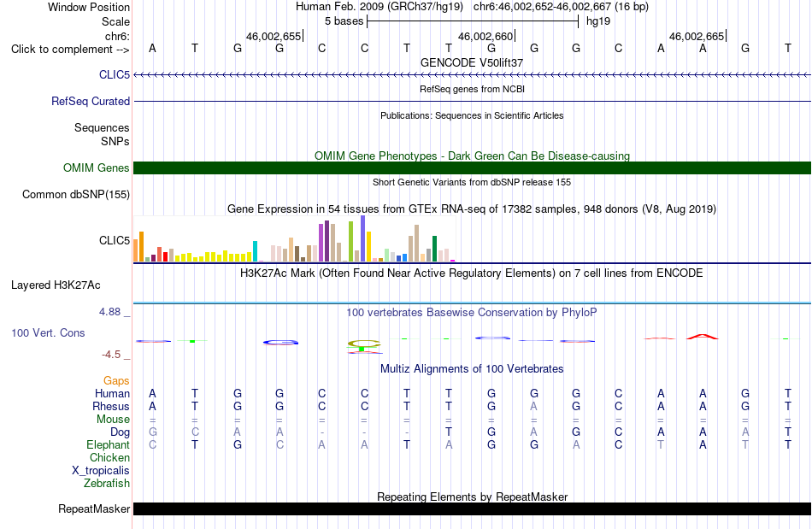
Task: Click the 5 bases scale bar
Action: coord(473,21)
